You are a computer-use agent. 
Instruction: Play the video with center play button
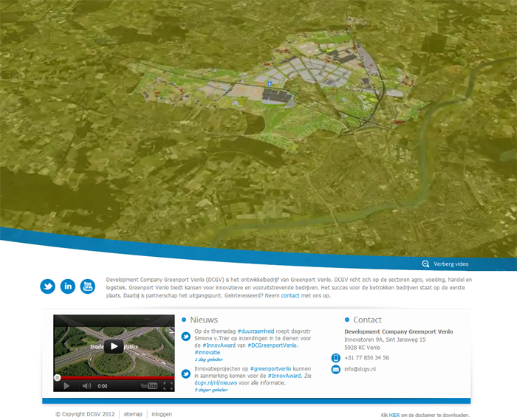tap(114, 346)
